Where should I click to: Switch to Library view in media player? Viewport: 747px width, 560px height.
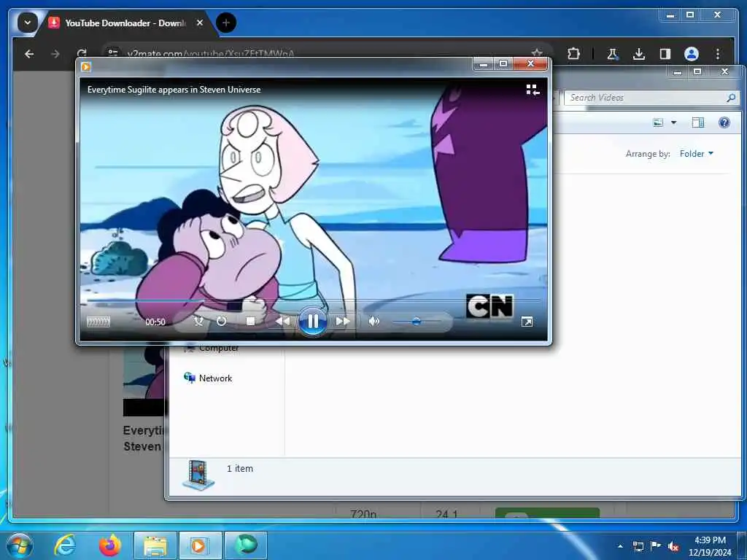pos(533,90)
